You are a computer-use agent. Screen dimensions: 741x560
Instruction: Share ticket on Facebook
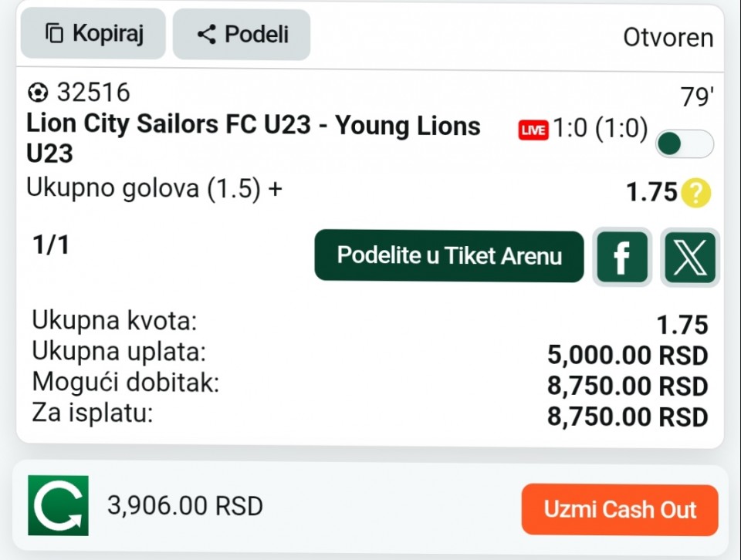621,257
